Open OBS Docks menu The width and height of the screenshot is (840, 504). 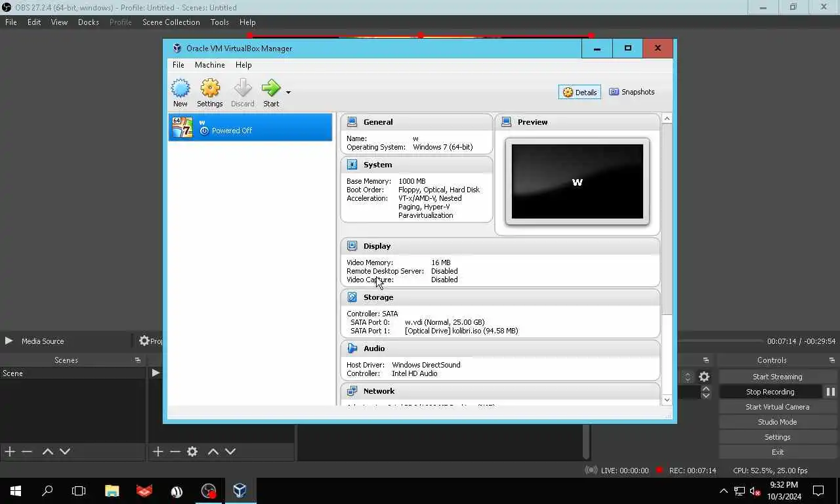[x=89, y=22]
